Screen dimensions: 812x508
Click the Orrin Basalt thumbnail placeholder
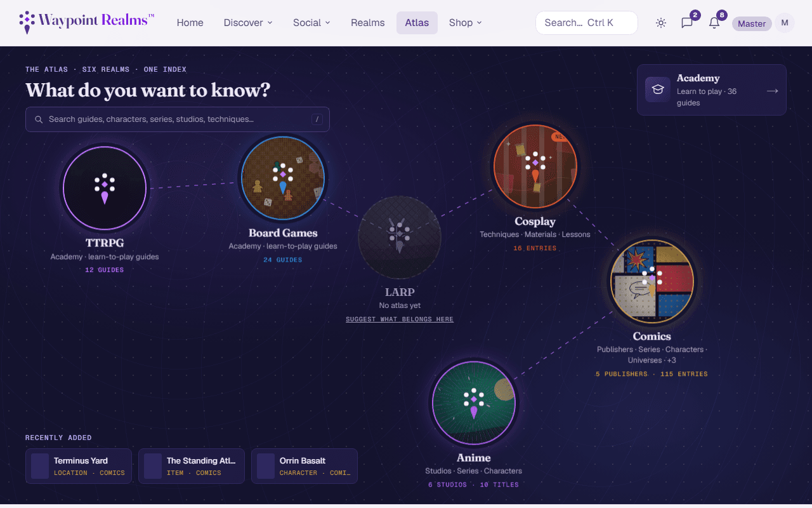coord(266,466)
